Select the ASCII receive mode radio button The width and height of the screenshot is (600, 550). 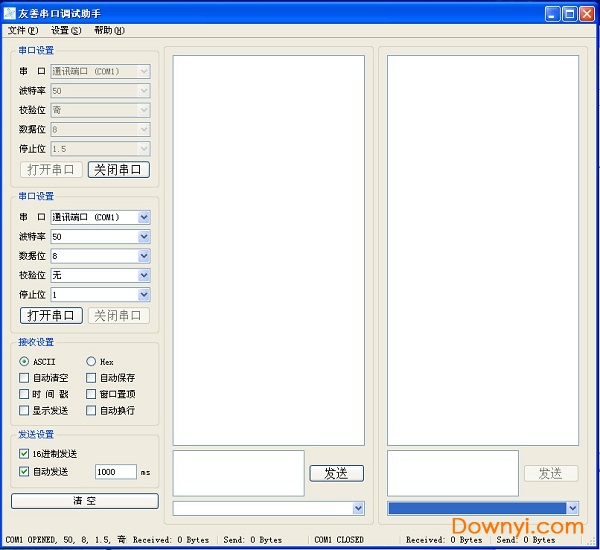[x=25, y=362]
